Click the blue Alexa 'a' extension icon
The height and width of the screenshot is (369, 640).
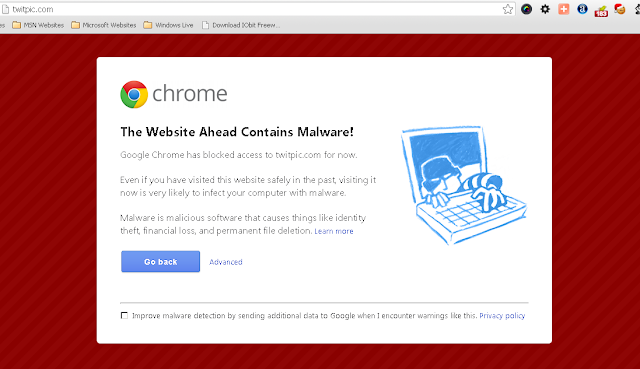point(582,9)
